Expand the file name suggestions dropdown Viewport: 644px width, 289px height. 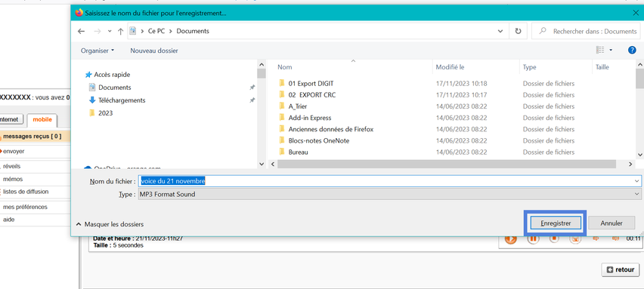point(636,181)
